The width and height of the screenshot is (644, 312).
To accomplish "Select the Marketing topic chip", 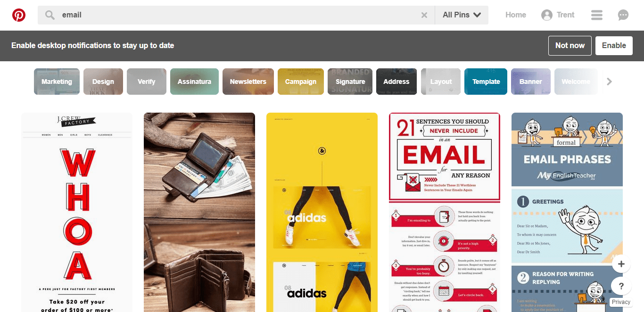I will point(57,82).
